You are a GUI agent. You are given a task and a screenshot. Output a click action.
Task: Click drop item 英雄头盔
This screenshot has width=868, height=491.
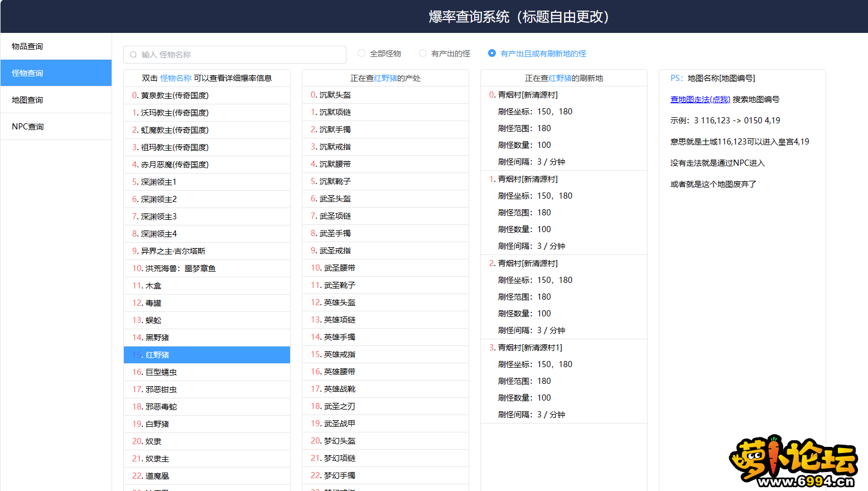click(385, 302)
